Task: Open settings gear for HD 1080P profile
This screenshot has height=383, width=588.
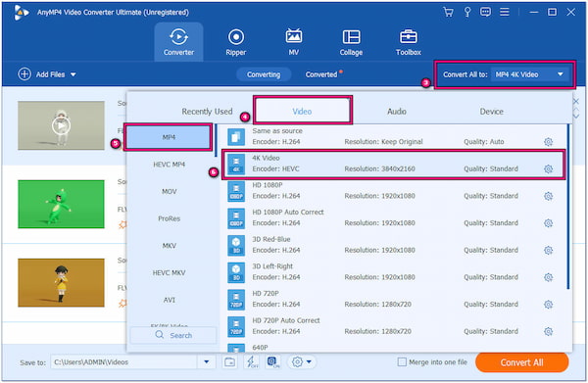Action: 548,196
